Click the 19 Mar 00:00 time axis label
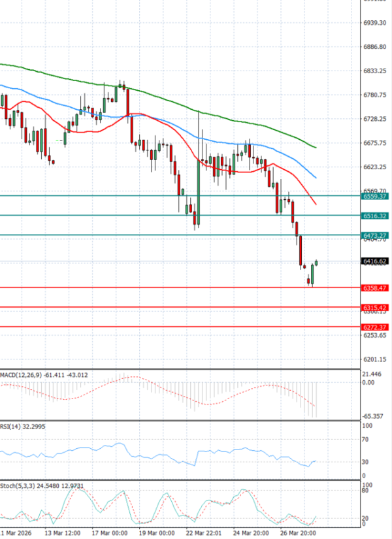The image size is (392, 539). [x=157, y=532]
